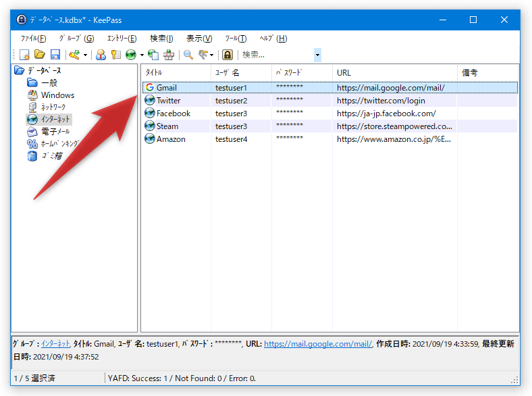Click the Copy URL to clipboard icon

(153, 55)
